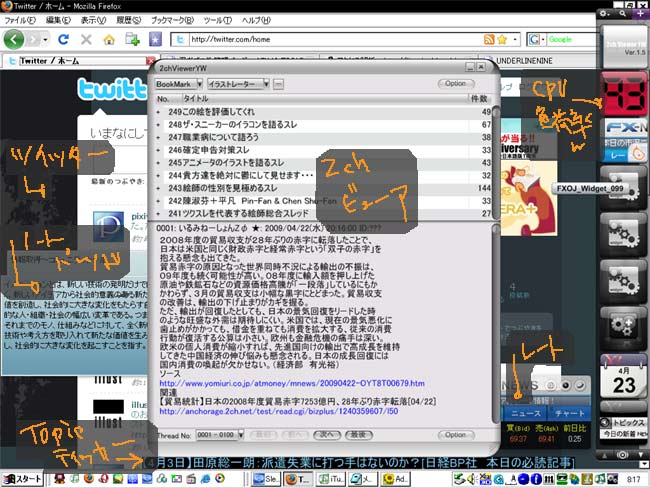
Task: Click the stop loading X icon
Action: point(86,39)
